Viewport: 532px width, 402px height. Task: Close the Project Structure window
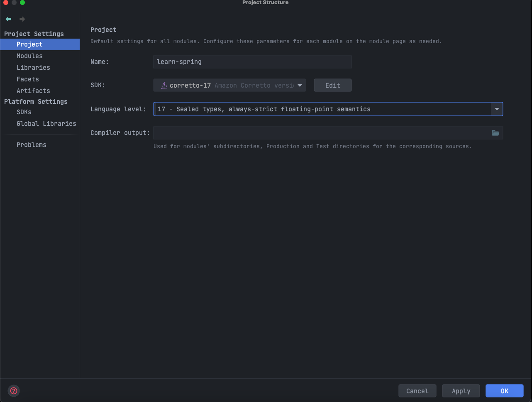[x=6, y=2]
